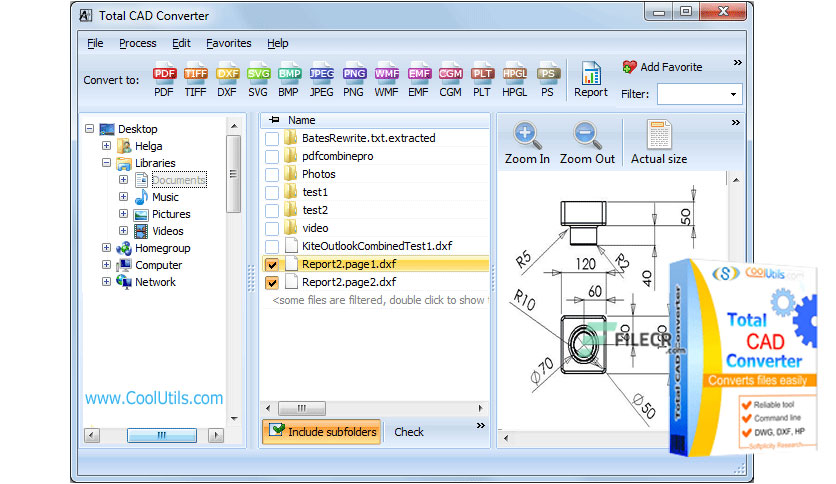The image size is (836, 484).
Task: Open the File menu
Action: (95, 43)
